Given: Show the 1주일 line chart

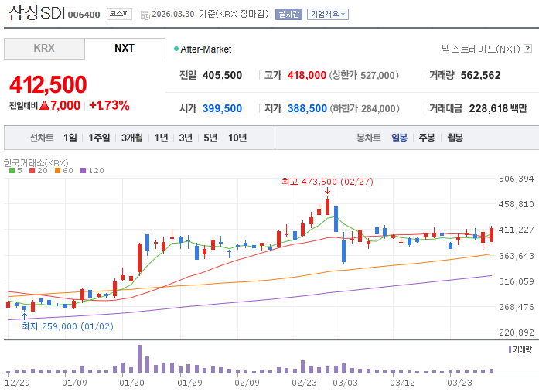Looking at the screenshot, I should pyautogui.click(x=99, y=138).
